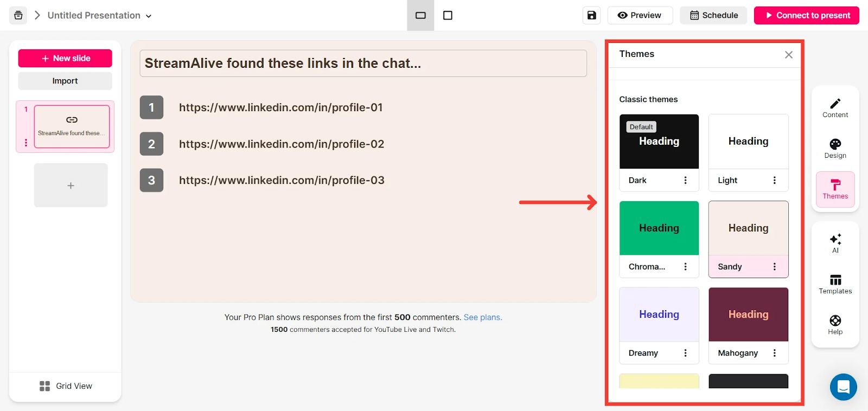Select link number 1 badge
868x411 pixels.
pyautogui.click(x=151, y=107)
